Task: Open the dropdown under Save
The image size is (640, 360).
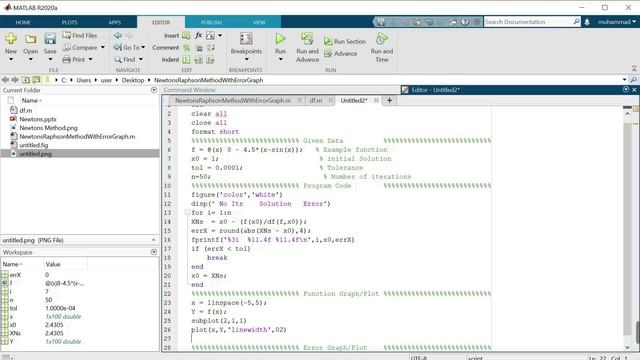Action: point(50,60)
